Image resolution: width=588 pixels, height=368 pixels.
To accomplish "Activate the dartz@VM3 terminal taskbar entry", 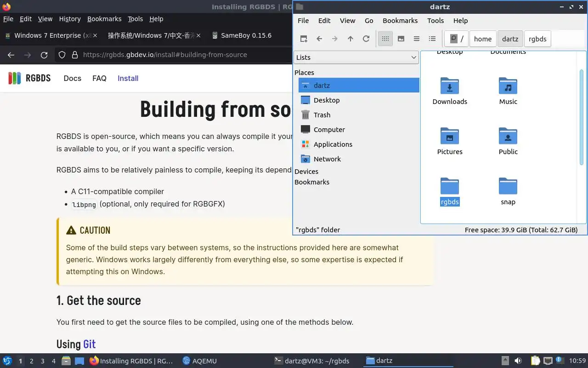I will 312,361.
